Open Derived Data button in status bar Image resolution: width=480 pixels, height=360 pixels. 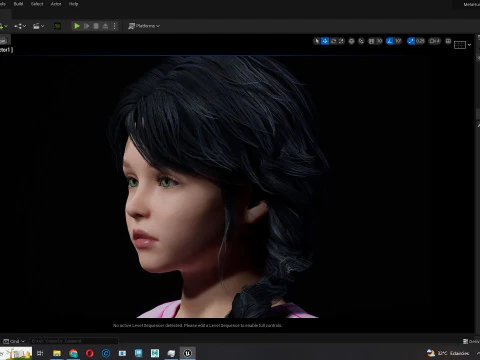tap(471, 341)
